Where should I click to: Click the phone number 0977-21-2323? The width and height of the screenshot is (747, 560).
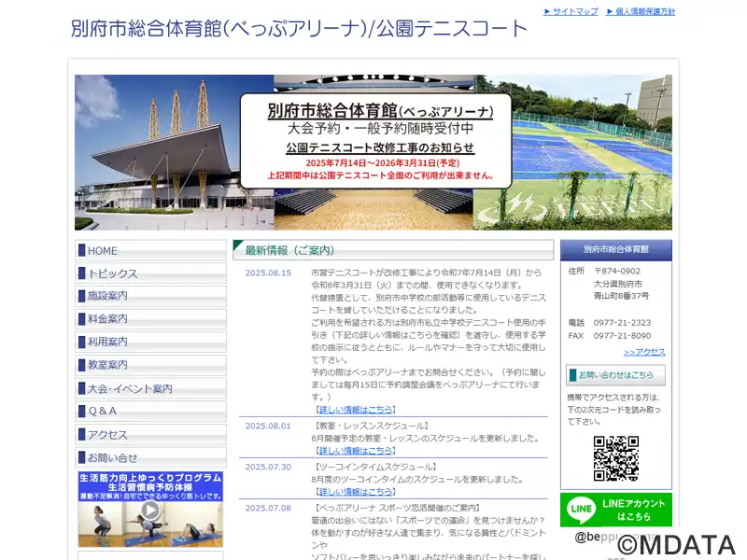(x=622, y=323)
